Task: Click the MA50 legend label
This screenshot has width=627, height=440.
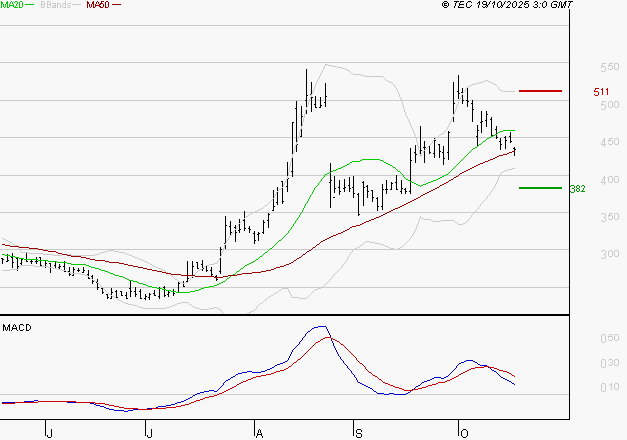Action: (x=98, y=6)
